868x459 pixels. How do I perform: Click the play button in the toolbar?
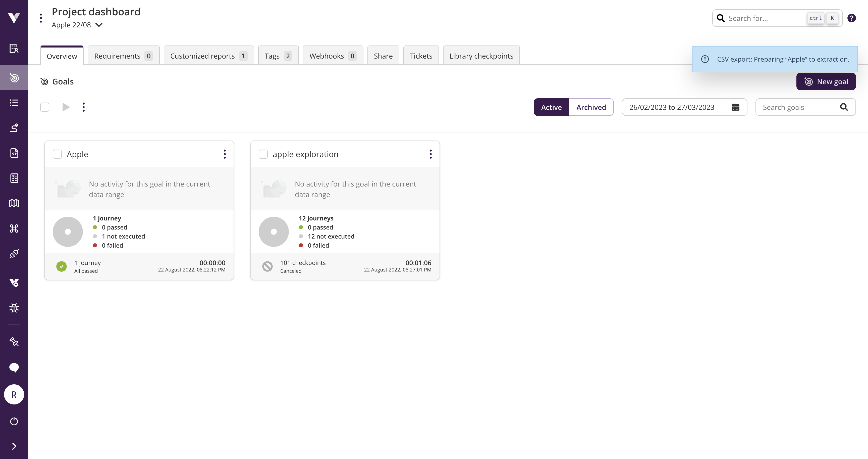click(x=66, y=107)
